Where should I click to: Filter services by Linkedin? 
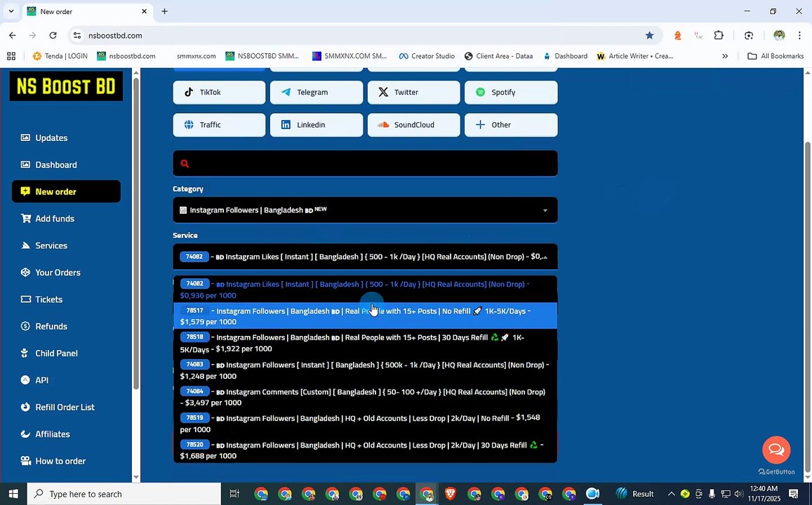coord(317,125)
